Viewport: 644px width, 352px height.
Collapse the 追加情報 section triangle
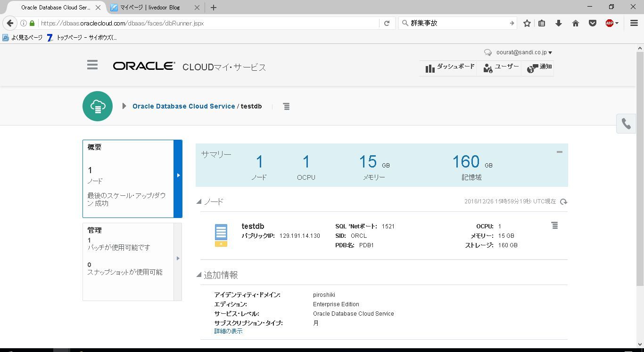(199, 275)
